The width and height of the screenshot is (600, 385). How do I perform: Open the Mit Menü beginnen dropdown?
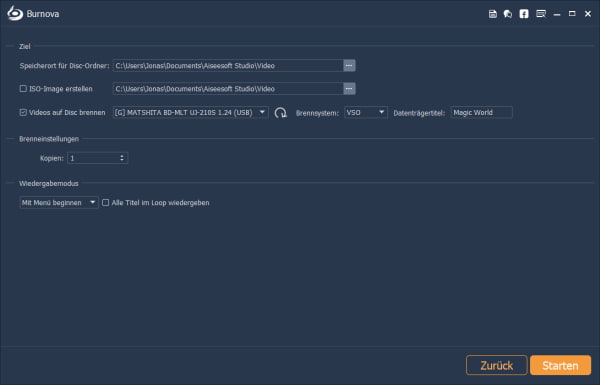pos(59,202)
